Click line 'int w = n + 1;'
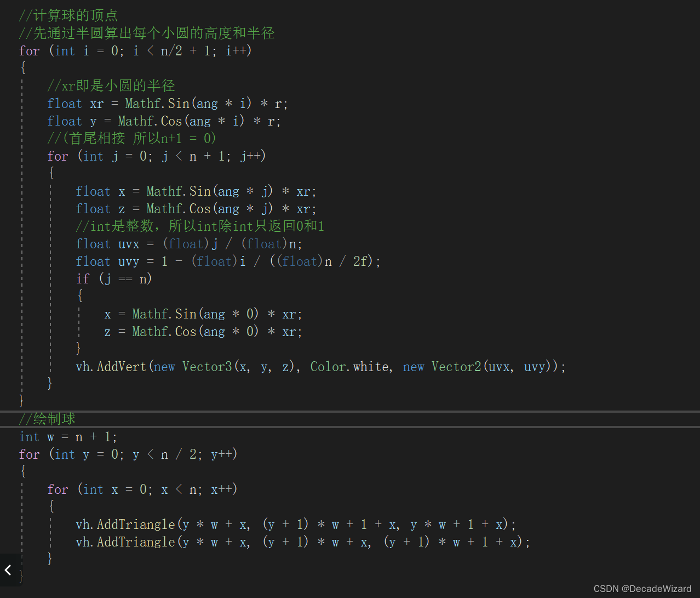Image resolution: width=700 pixels, height=598 pixels. (x=68, y=437)
